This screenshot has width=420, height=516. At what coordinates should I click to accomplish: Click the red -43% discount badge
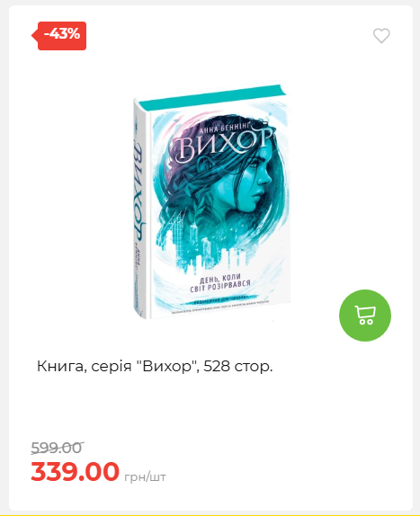click(59, 36)
